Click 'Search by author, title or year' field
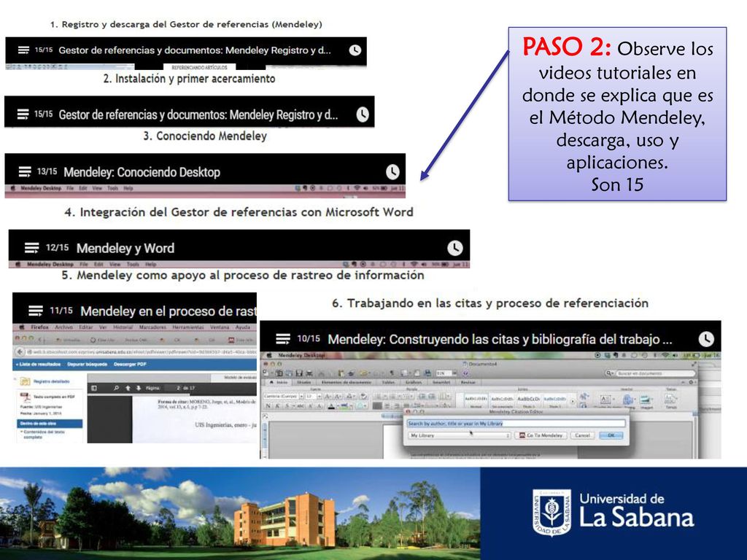 (x=516, y=424)
